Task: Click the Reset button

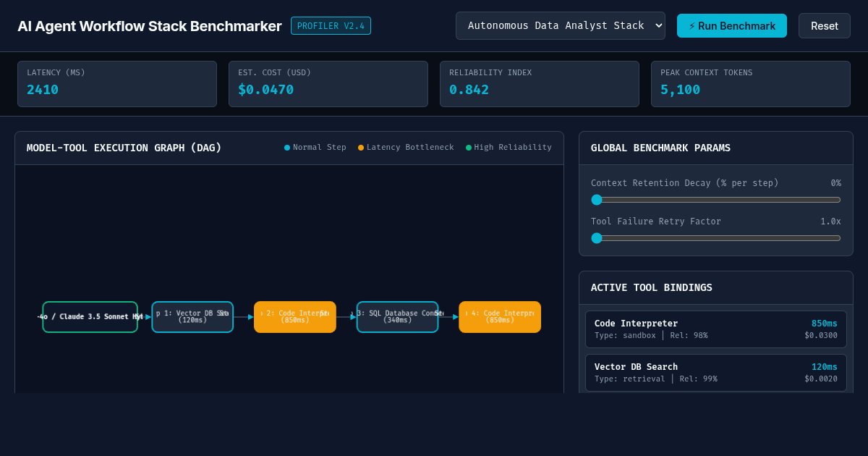Action: [x=825, y=25]
